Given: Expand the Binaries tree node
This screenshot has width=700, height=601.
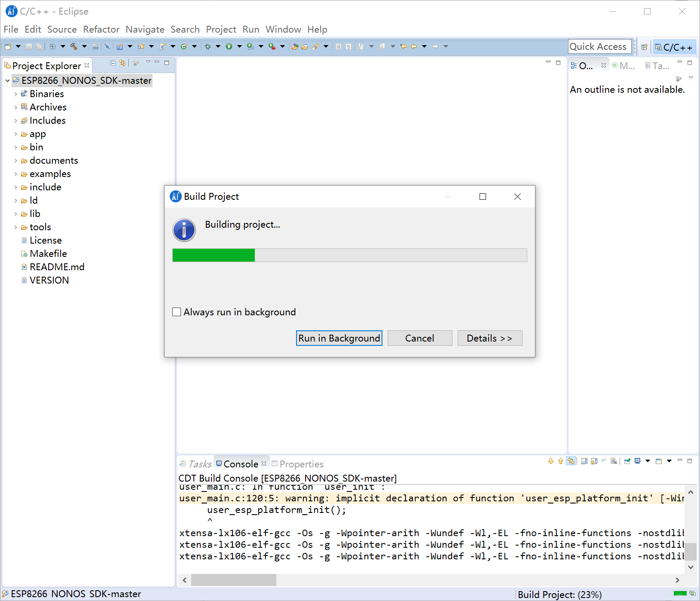Looking at the screenshot, I should [16, 94].
